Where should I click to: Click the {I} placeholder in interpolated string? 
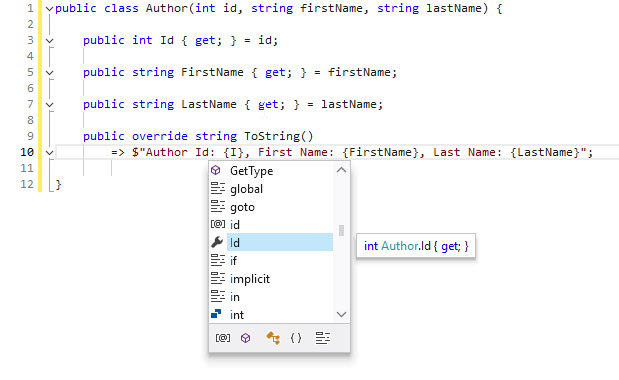pos(233,152)
